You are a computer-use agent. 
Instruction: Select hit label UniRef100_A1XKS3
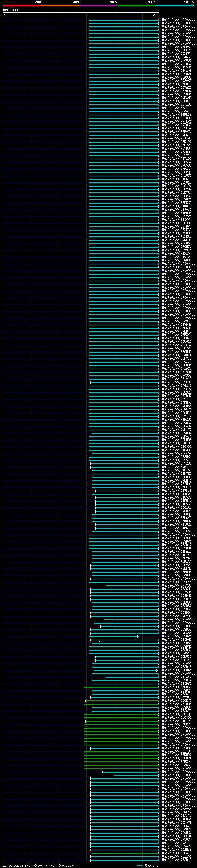pyautogui.click(x=177, y=765)
